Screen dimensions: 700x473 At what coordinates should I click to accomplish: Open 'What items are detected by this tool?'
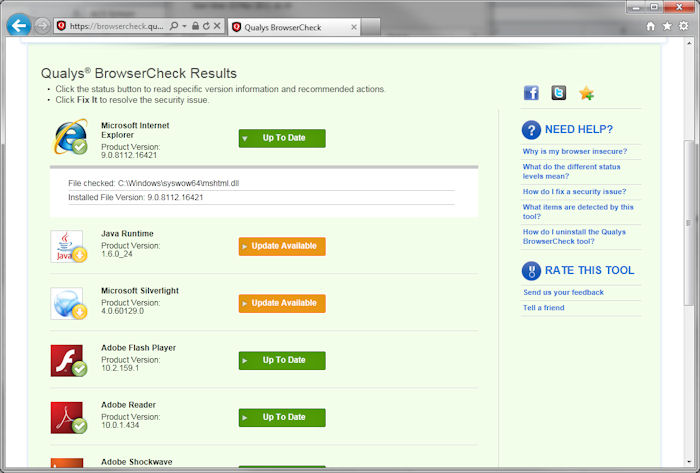(578, 212)
